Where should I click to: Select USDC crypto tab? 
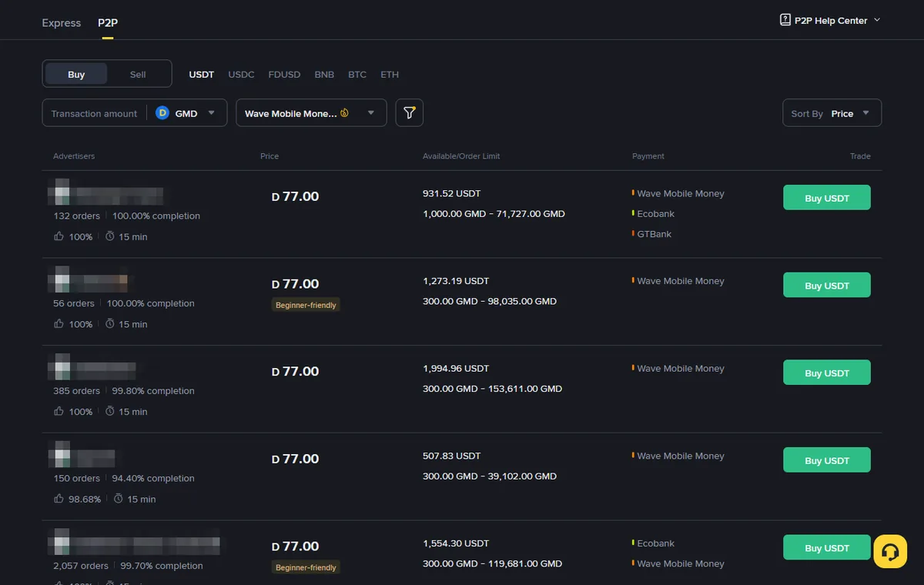pyautogui.click(x=241, y=75)
